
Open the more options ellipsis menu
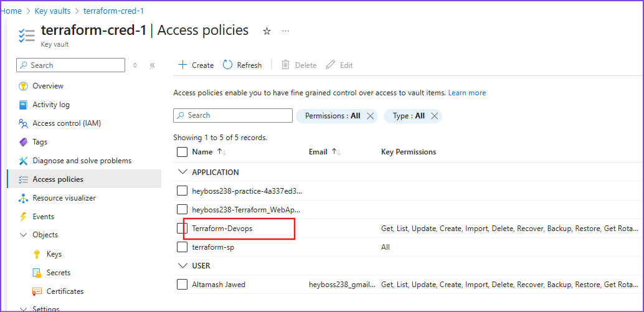click(285, 31)
